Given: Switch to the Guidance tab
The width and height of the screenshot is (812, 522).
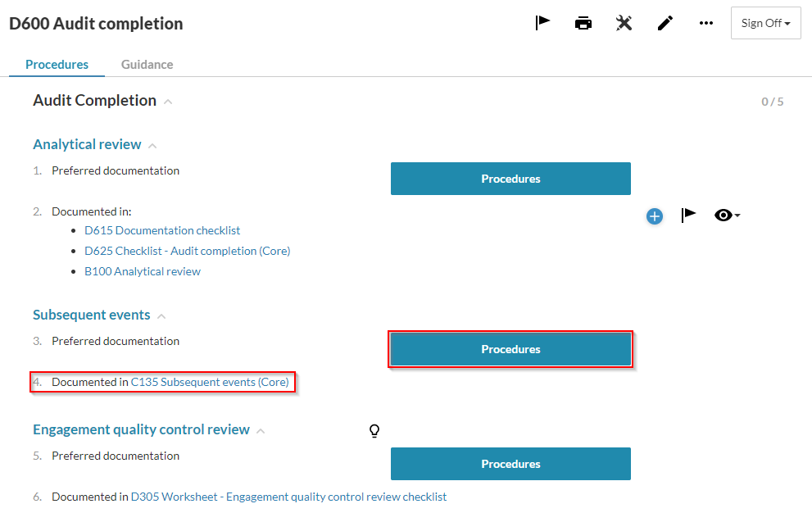Looking at the screenshot, I should 147,64.
